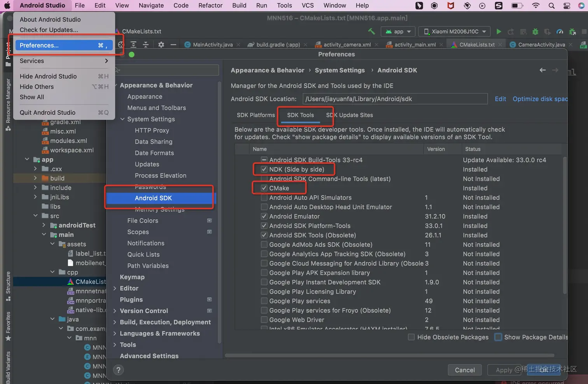The height and width of the screenshot is (384, 588).
Task: Click Edit link for SDK location
Action: pyautogui.click(x=500, y=99)
